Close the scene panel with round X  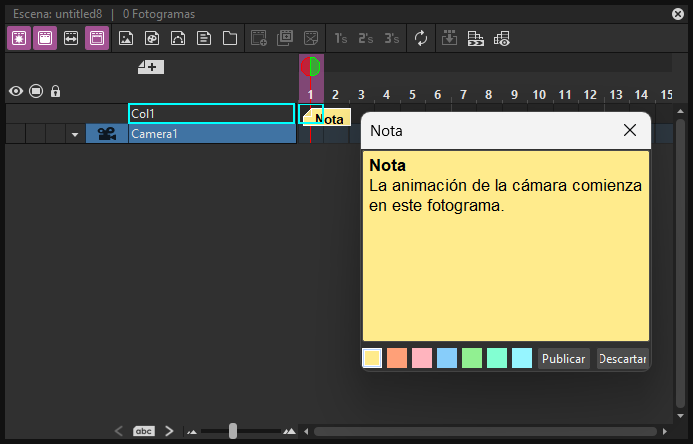(678, 14)
